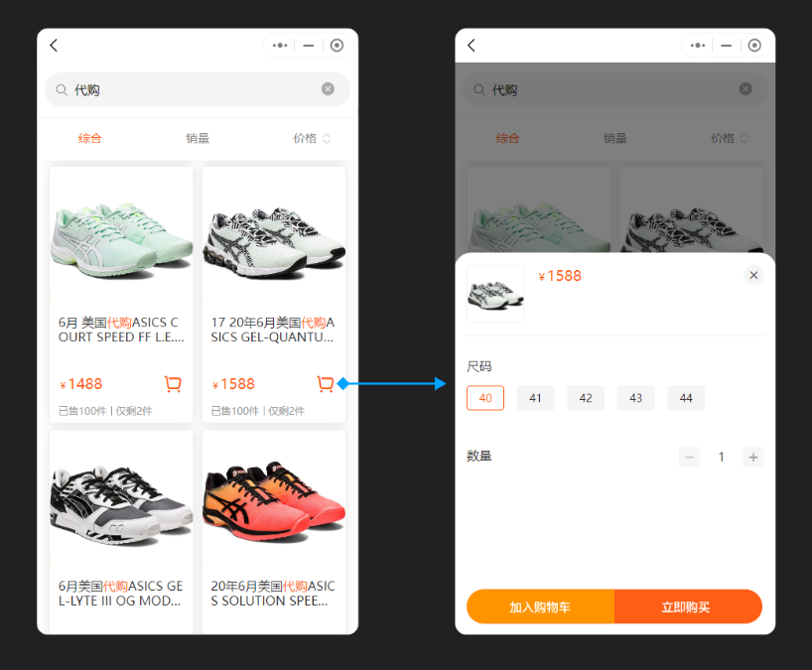The height and width of the screenshot is (670, 812).
Task: Click the dimmed 销量 tab behind the popup
Action: [615, 138]
